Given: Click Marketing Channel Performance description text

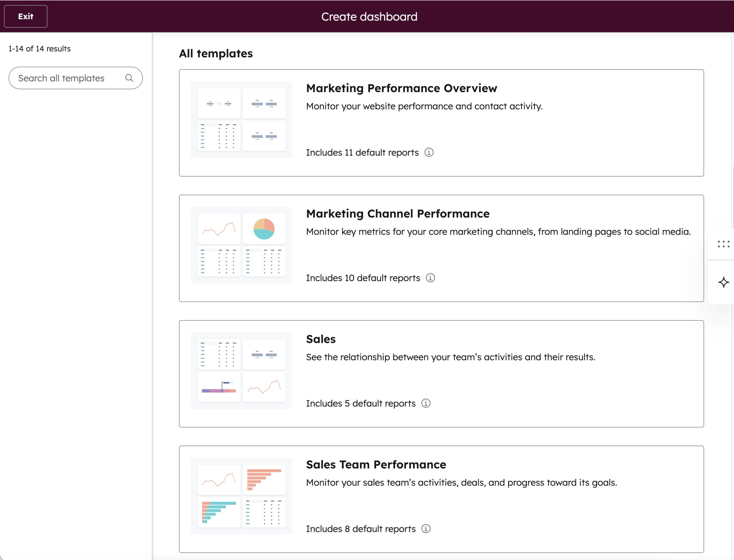Looking at the screenshot, I should click(x=498, y=232).
